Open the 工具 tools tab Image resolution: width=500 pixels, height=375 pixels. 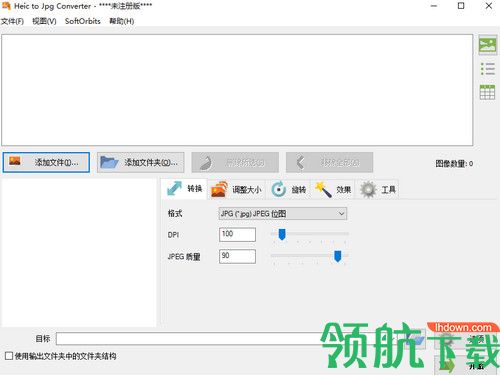click(378, 189)
